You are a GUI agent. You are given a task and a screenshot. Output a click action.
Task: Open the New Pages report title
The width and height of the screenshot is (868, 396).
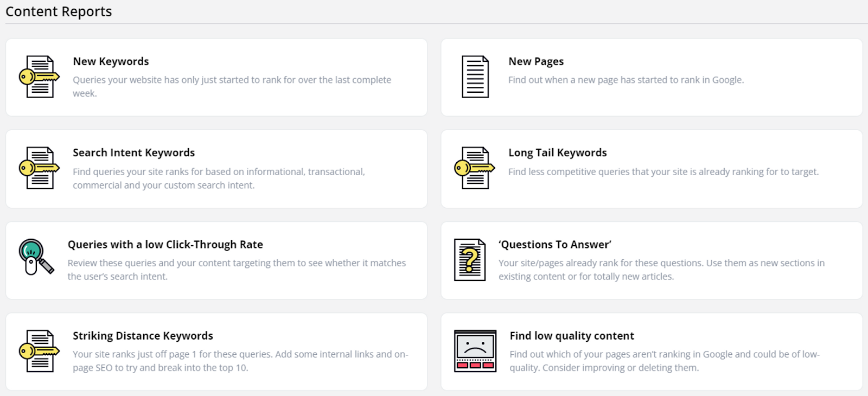tap(536, 61)
